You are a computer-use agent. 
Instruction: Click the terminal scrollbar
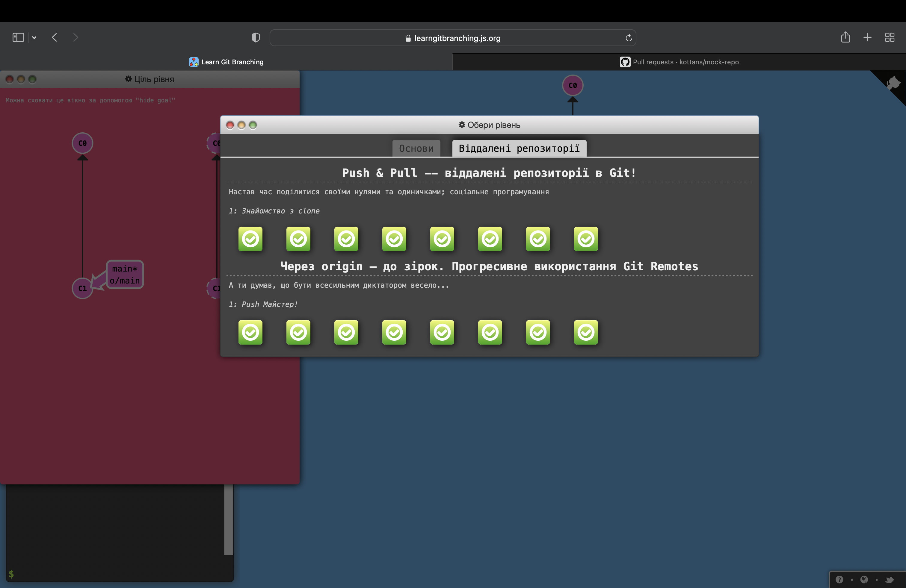click(228, 519)
